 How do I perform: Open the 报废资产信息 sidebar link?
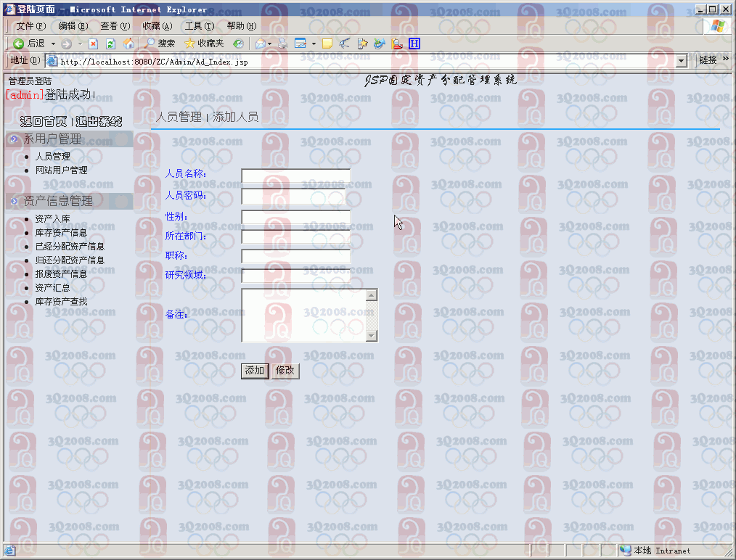click(62, 274)
